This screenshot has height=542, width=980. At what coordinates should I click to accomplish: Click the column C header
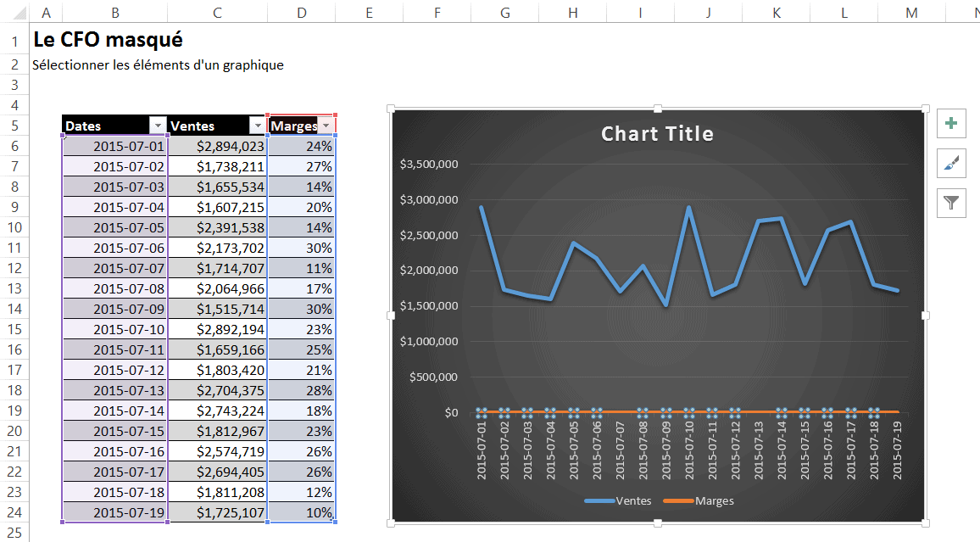[x=217, y=11]
